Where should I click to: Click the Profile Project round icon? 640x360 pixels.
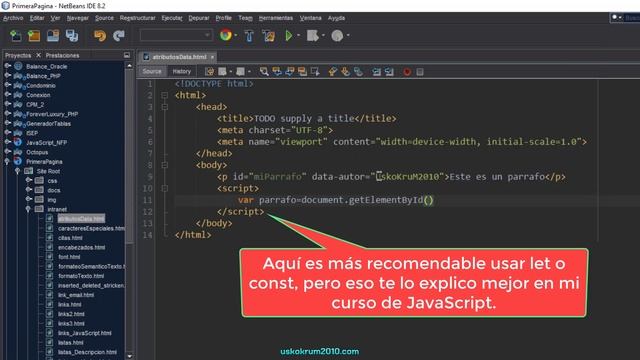tap(337, 36)
